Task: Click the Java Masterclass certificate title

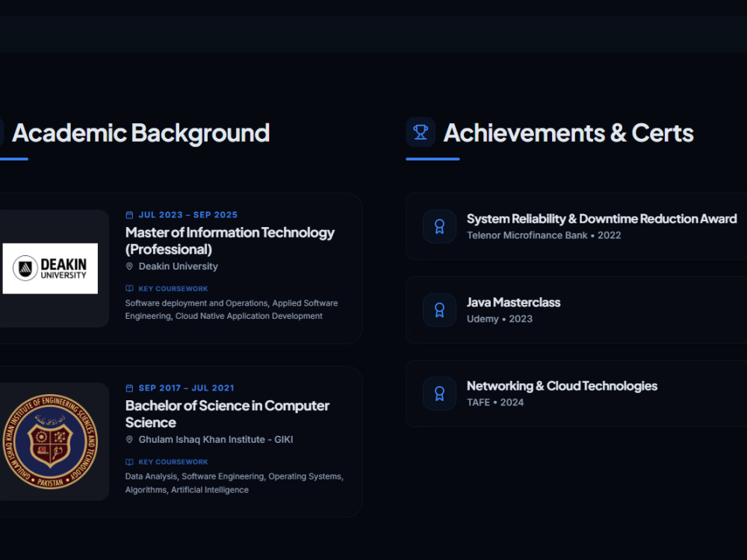Action: pos(514,302)
